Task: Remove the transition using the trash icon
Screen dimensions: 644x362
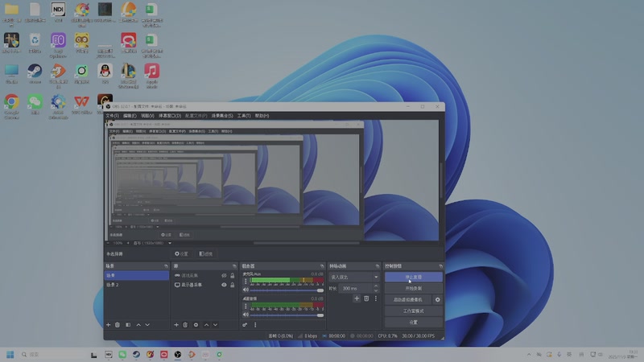Action: pyautogui.click(x=366, y=298)
